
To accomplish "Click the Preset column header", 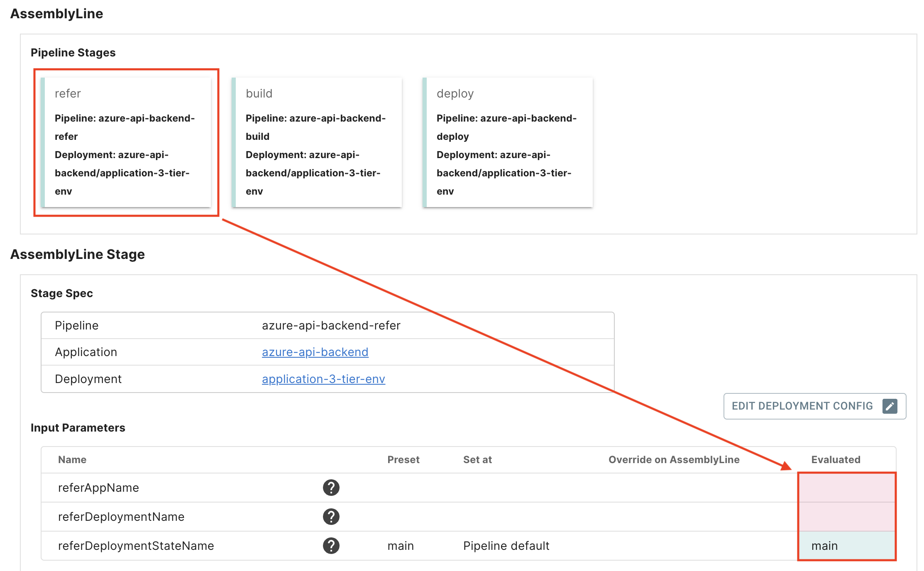I will click(403, 459).
